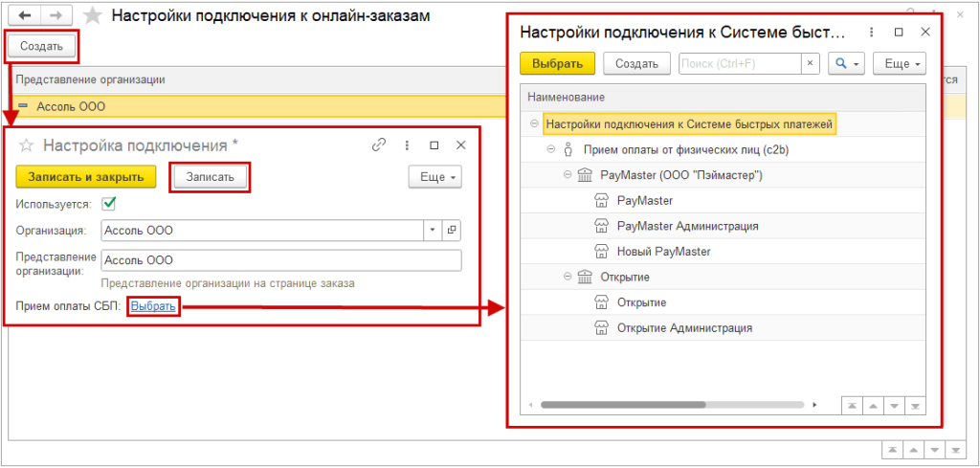Collapse Прием оплаты от физических лиц node

[x=550, y=149]
